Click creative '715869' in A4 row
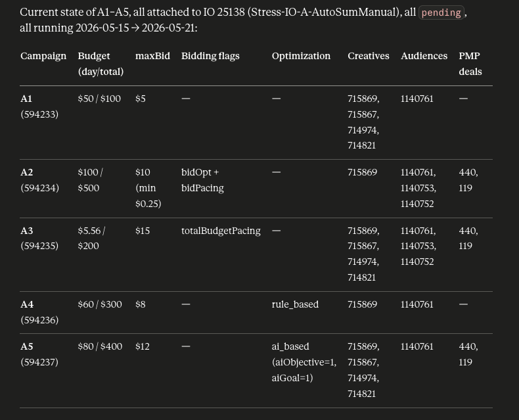The width and height of the screenshot is (519, 420). 362,304
